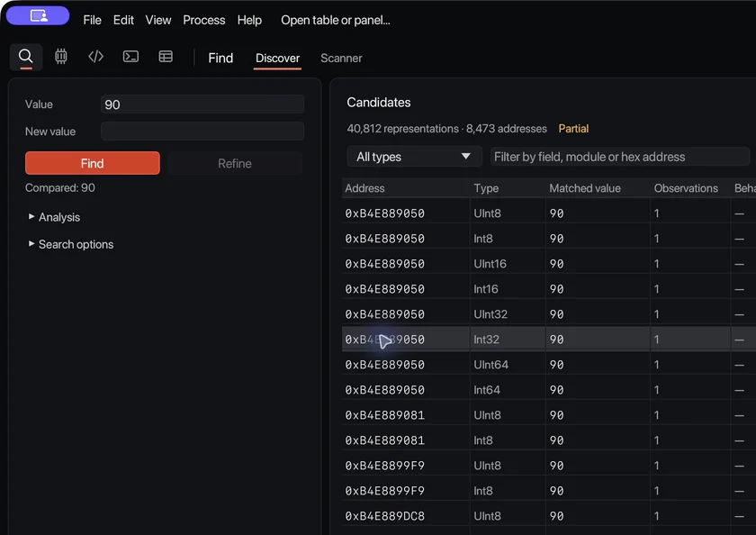
Task: Select 0xB4E889081 row with type UInt8
Action: tap(549, 415)
